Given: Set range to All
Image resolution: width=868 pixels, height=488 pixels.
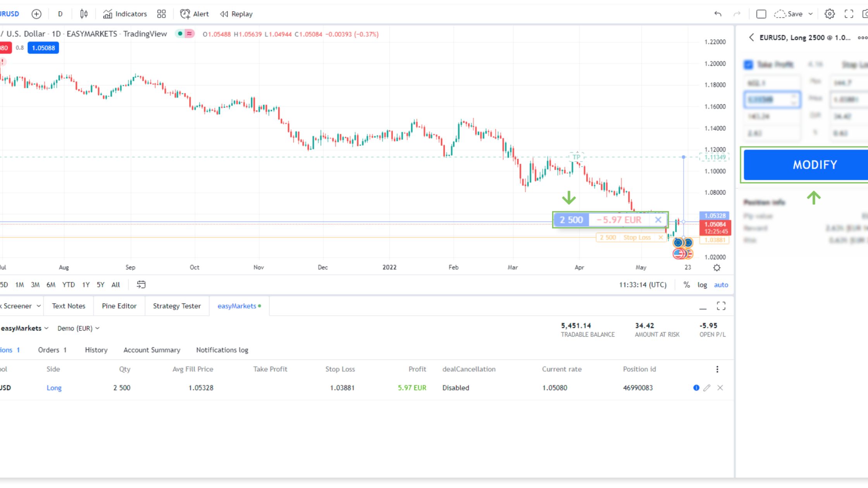Looking at the screenshot, I should coord(116,285).
